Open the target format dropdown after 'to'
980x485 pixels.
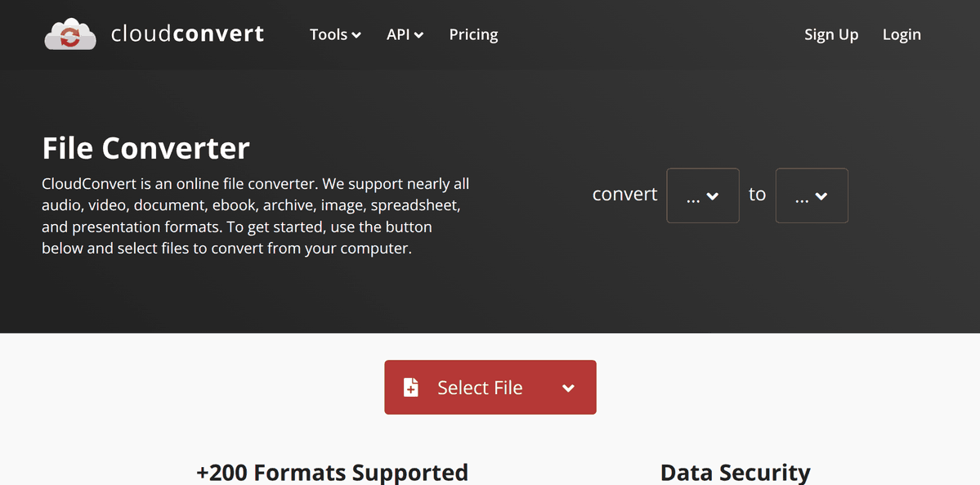pos(811,195)
